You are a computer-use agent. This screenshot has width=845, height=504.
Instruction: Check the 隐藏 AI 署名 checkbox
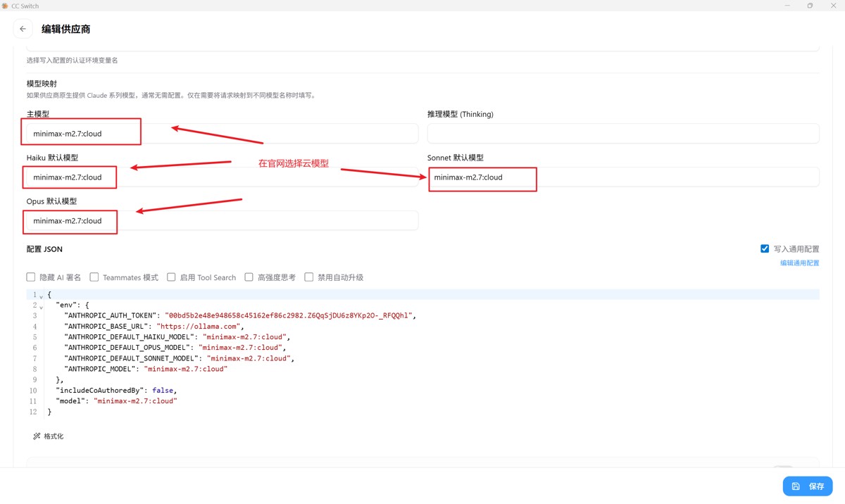point(31,277)
